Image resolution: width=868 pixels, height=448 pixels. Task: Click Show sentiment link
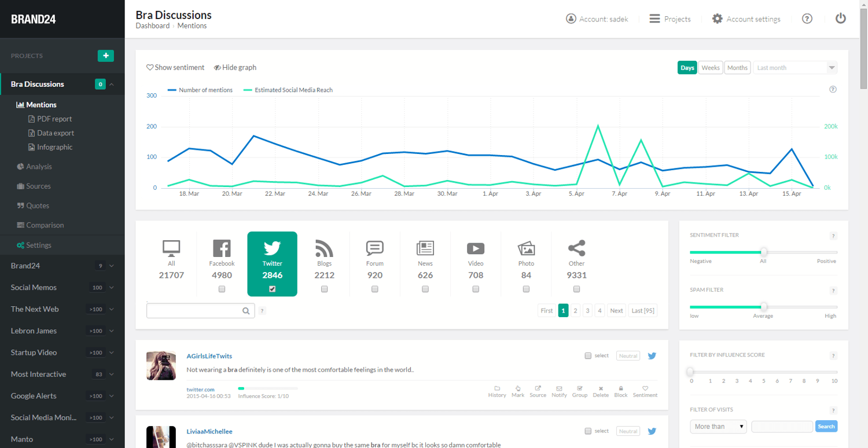(x=175, y=68)
